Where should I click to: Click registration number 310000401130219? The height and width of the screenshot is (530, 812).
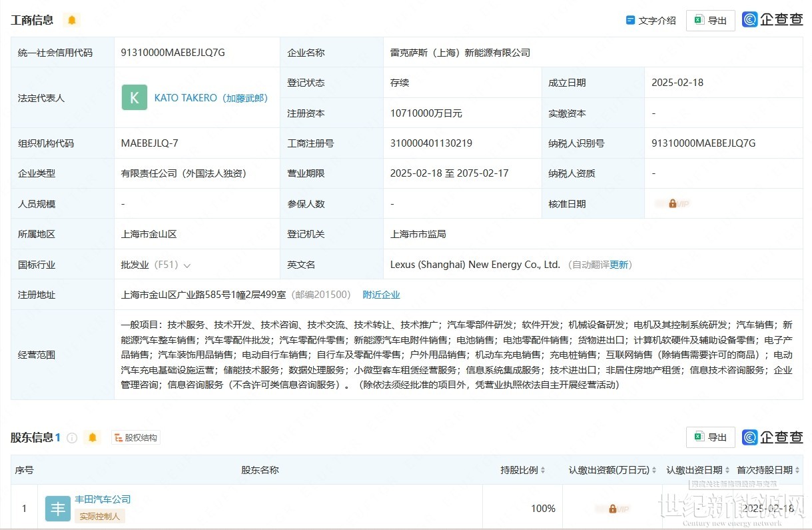(x=431, y=143)
